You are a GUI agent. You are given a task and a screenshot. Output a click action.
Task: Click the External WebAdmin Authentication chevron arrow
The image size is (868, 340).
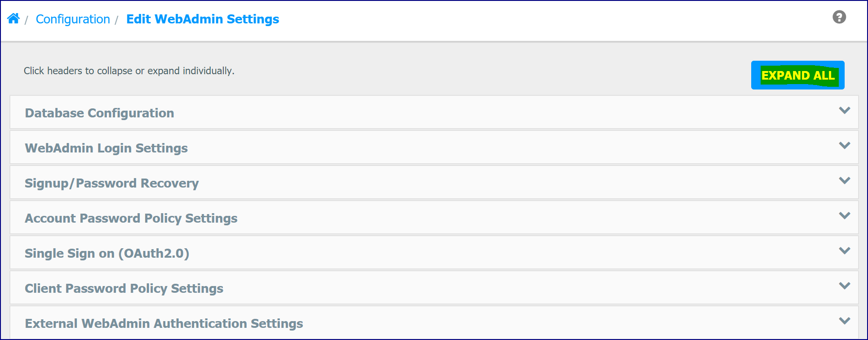click(x=844, y=321)
